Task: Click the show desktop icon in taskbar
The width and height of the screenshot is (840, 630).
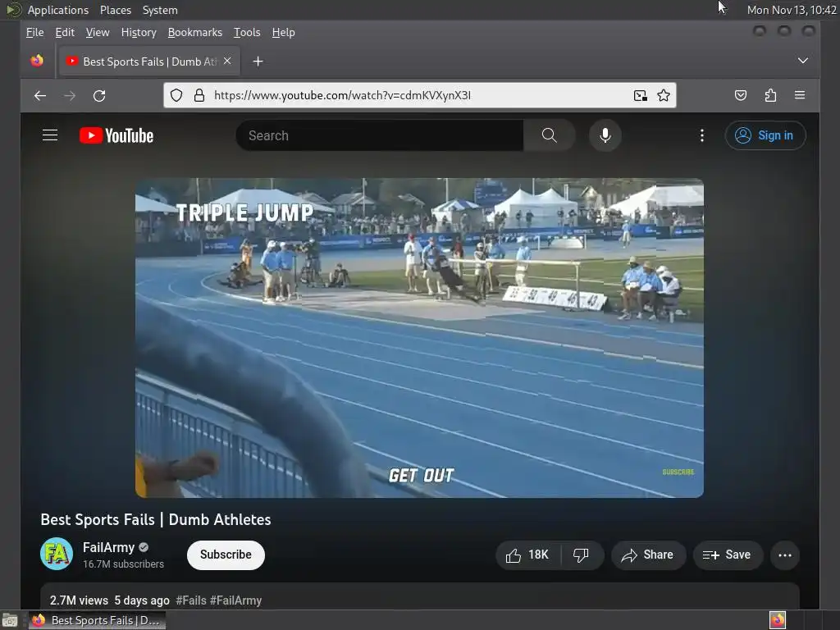Action: [x=10, y=621]
